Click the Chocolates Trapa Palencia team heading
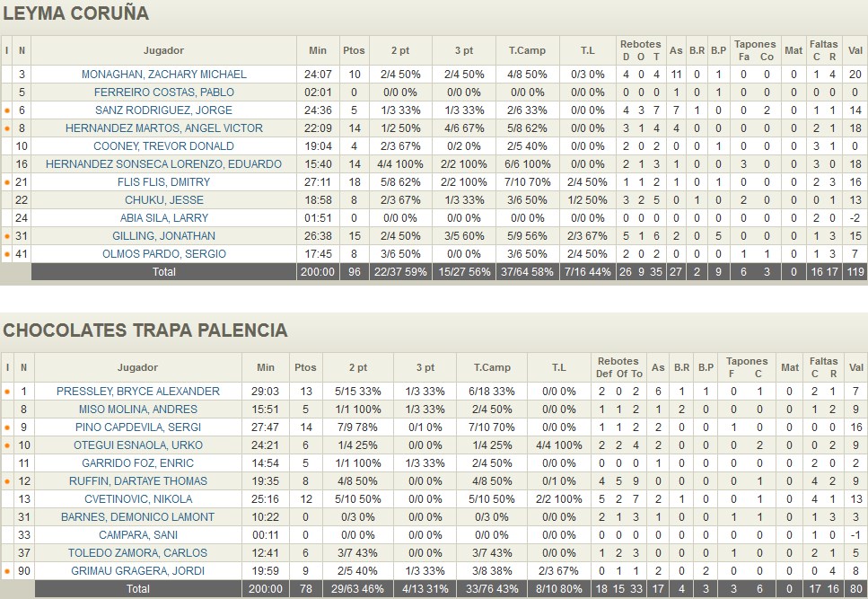 point(145,330)
